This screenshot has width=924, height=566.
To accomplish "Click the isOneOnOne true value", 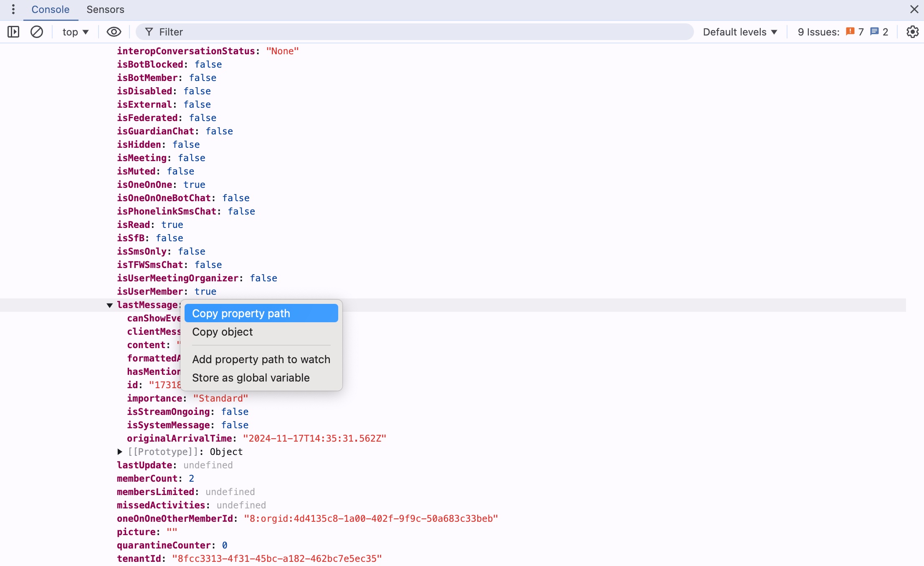I will (x=195, y=185).
